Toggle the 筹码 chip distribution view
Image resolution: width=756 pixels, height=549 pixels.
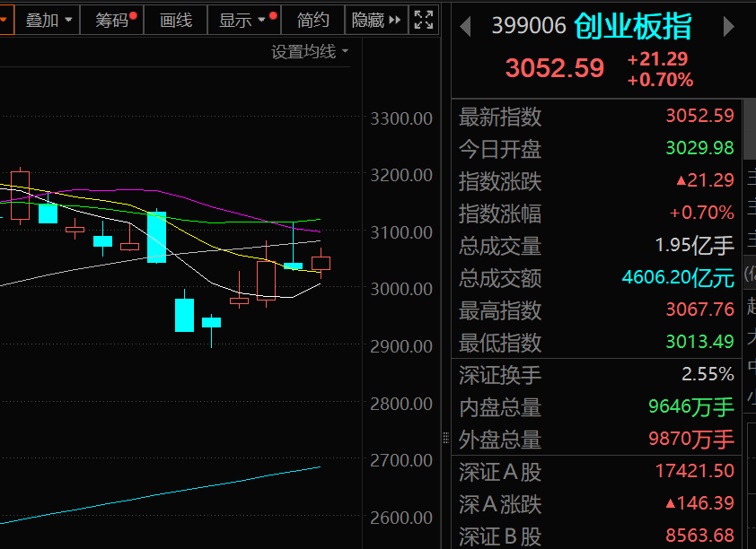111,20
